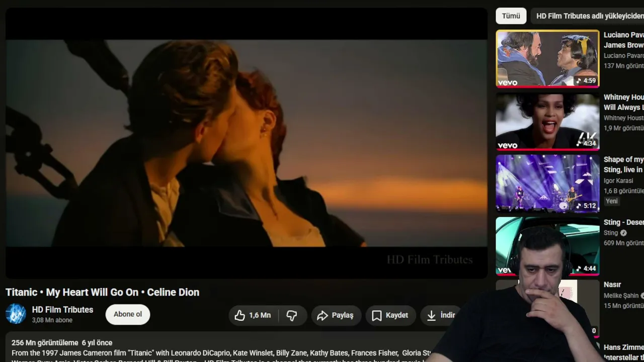Click the title Titanic • My Heart Will Go On
The width and height of the screenshot is (644, 362).
103,292
